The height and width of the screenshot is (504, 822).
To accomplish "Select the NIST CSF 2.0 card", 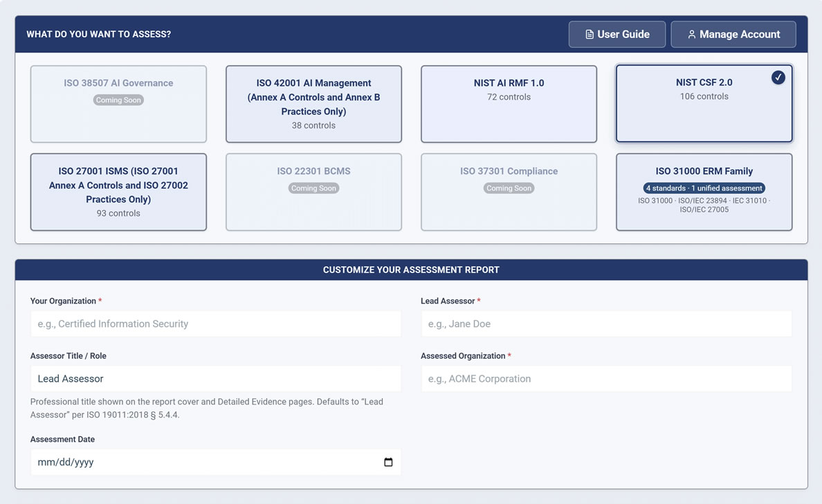I will [704, 103].
